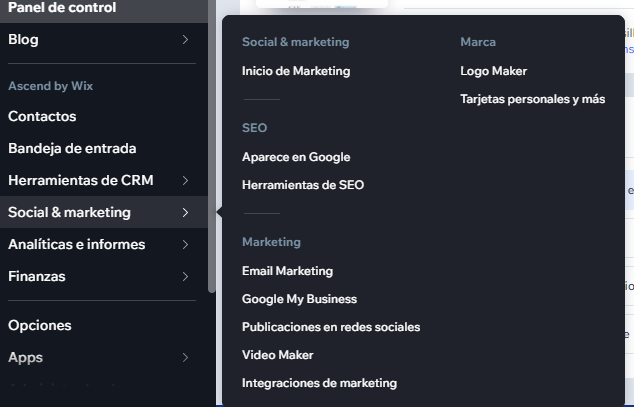Open Google My Business

(x=299, y=299)
